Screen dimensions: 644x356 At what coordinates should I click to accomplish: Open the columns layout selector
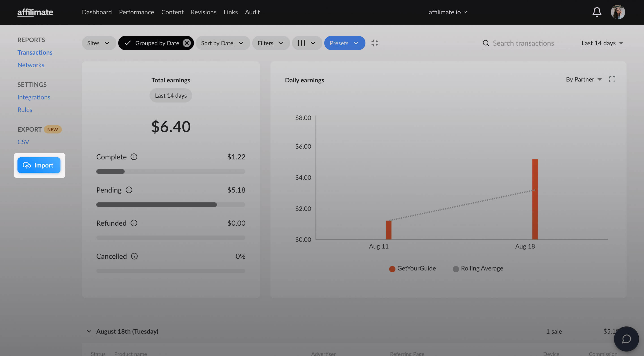pyautogui.click(x=307, y=43)
